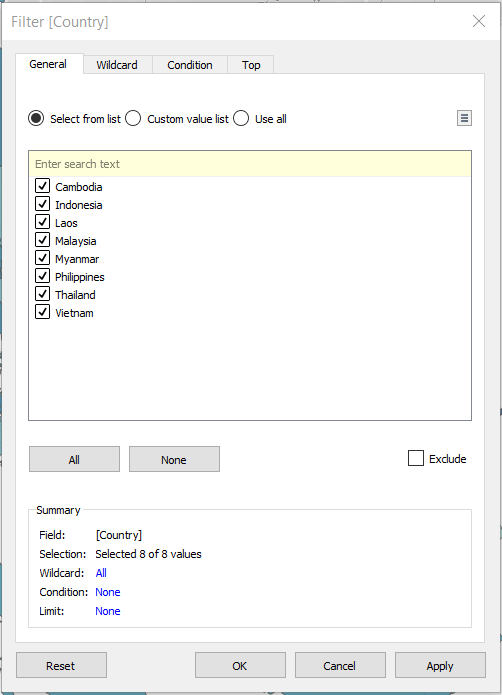Choose the Use all radio option
The width and height of the screenshot is (502, 695).
241,119
